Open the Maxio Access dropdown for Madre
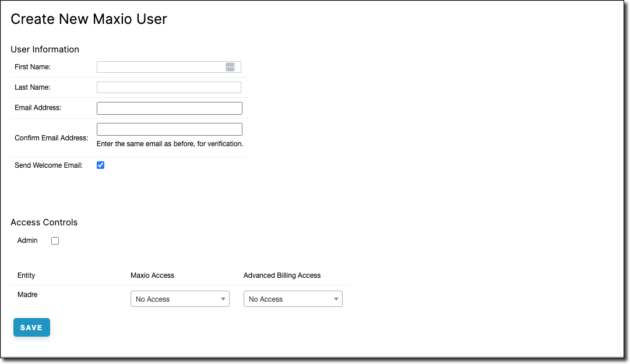The image size is (630, 364). 180,299
